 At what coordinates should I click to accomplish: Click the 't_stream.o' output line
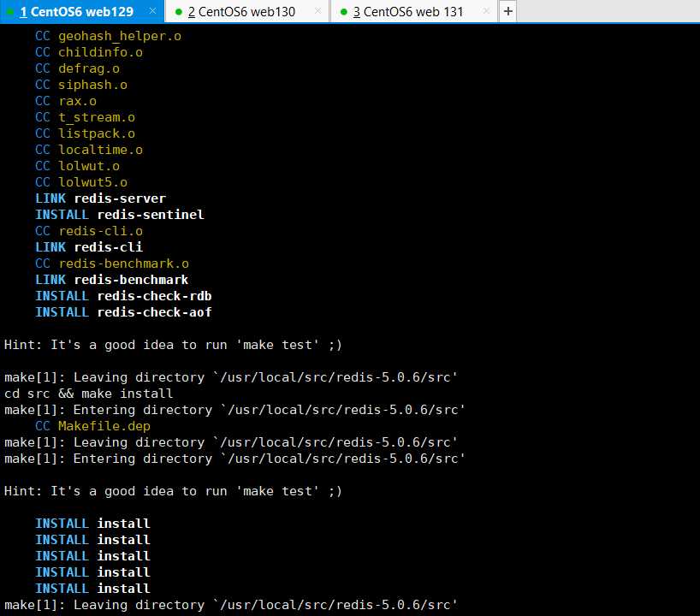click(x=86, y=117)
